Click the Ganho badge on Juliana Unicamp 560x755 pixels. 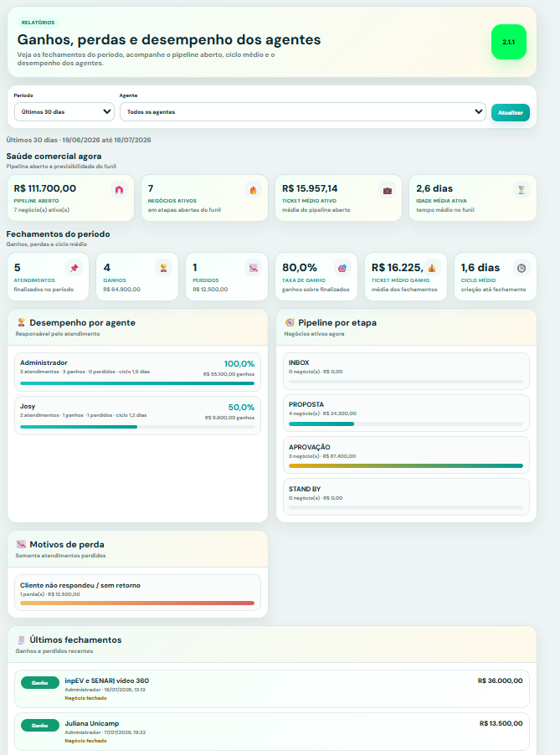coord(40,725)
